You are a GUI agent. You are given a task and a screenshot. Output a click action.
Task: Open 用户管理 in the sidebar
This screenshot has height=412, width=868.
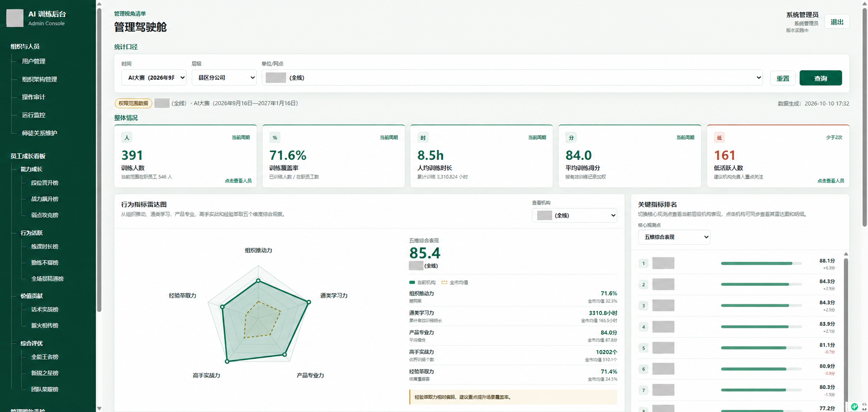pos(33,62)
